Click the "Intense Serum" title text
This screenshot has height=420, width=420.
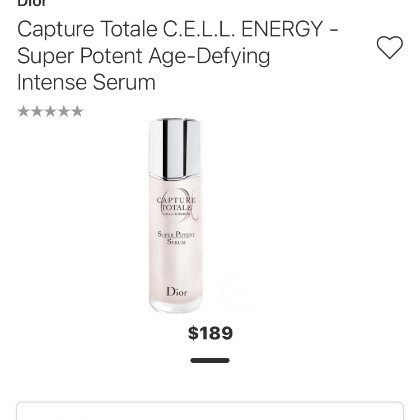(86, 82)
